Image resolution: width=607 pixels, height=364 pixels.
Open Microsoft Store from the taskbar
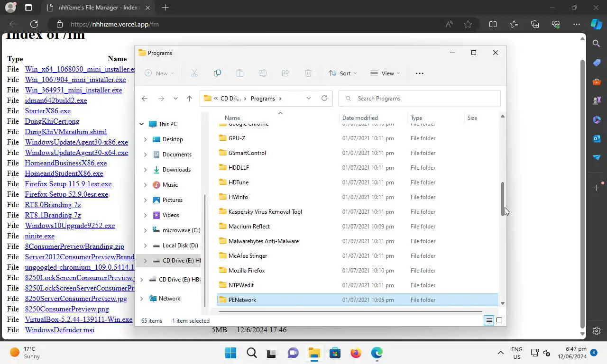pos(335,353)
